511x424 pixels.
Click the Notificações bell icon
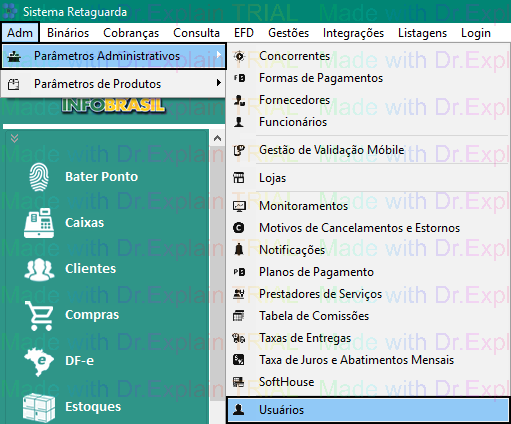click(239, 250)
